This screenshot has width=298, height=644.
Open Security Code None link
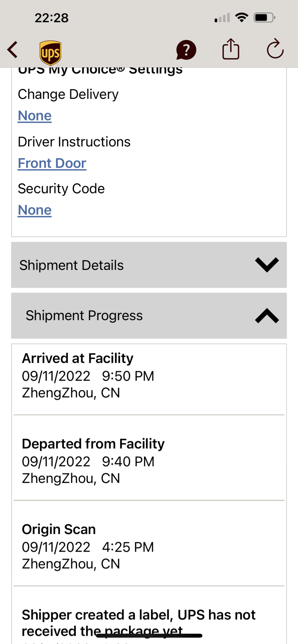point(35,210)
